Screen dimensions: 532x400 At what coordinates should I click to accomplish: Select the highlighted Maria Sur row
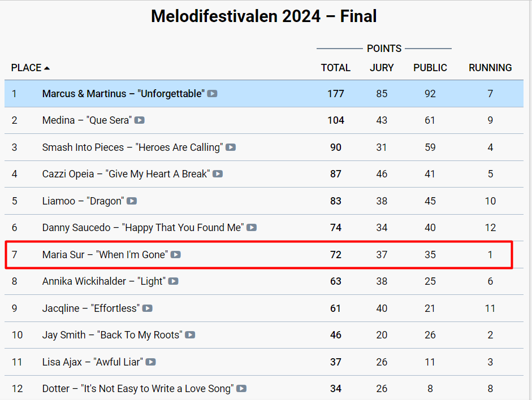click(x=258, y=255)
